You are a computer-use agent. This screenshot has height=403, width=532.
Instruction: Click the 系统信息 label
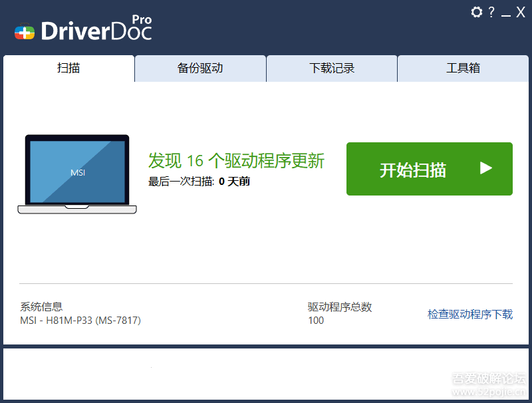click(41, 307)
